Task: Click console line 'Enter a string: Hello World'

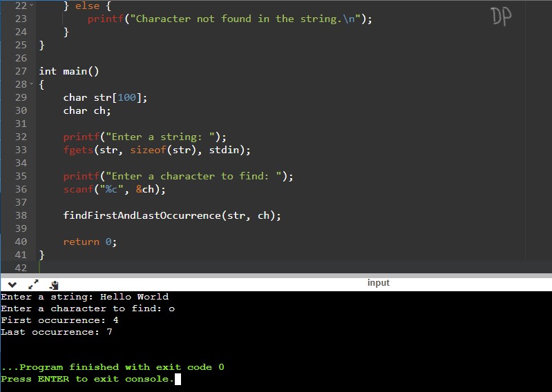Action: tap(85, 297)
